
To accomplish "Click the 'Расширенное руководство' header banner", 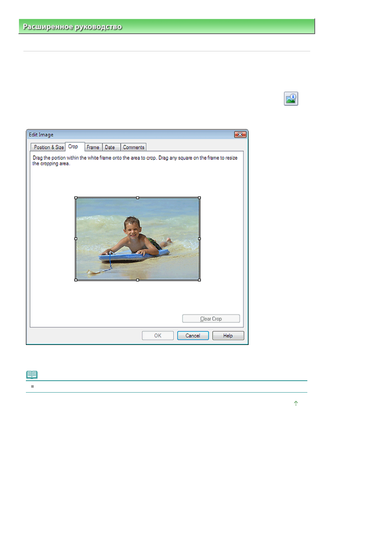I will (167, 26).
